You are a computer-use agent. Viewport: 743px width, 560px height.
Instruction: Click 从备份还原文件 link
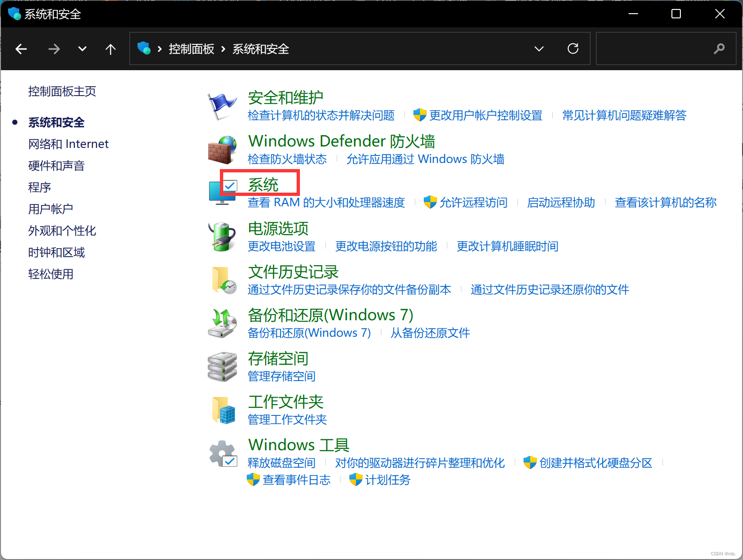430,333
